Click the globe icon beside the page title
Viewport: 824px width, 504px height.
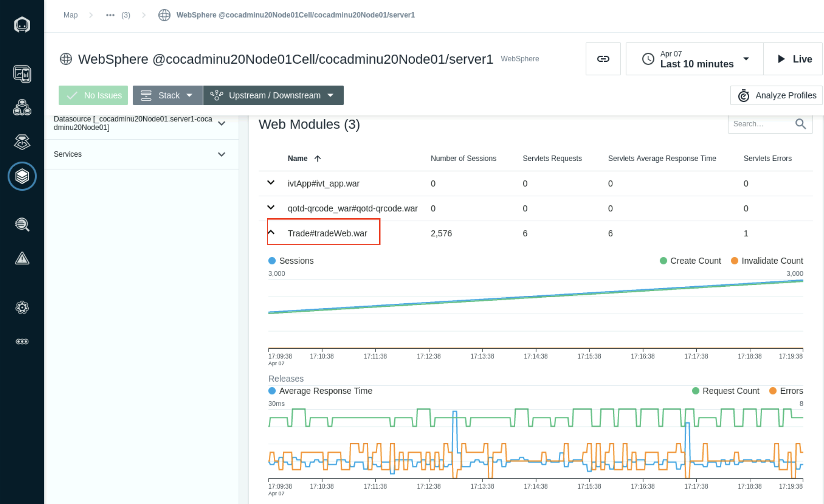point(66,59)
